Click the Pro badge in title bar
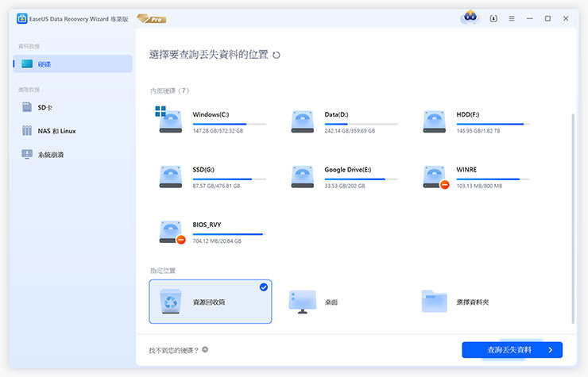 pos(152,19)
